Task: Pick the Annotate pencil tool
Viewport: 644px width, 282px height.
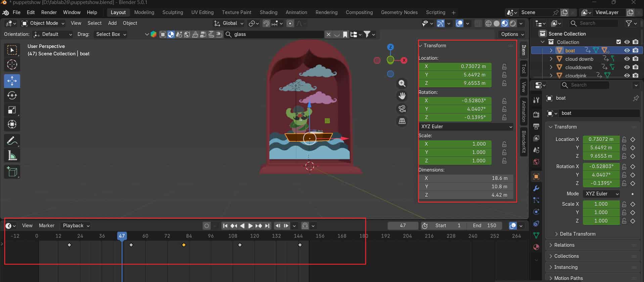Action: tap(12, 141)
